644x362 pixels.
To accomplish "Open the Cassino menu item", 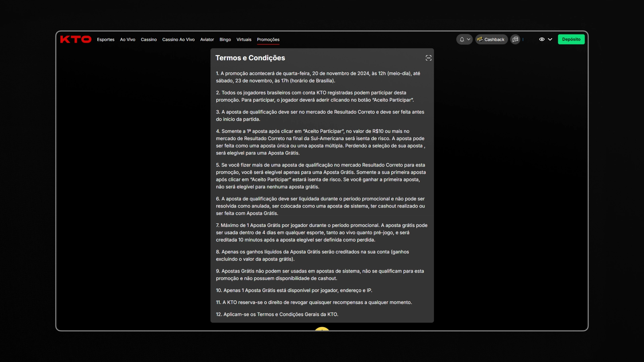I will tap(149, 40).
